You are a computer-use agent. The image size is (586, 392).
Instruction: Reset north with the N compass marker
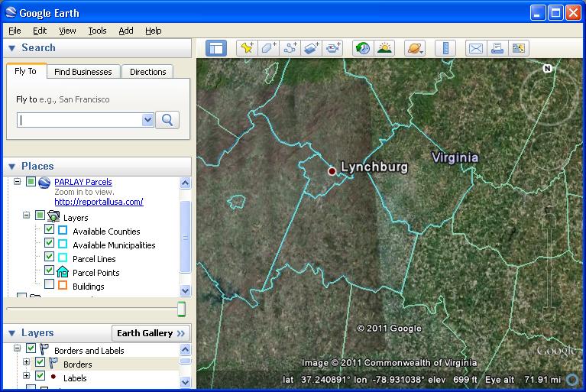547,68
